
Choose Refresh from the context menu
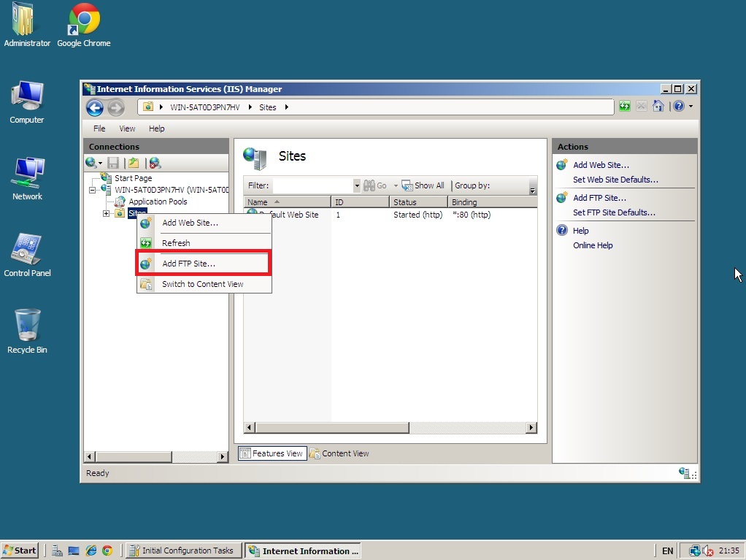tap(204, 243)
